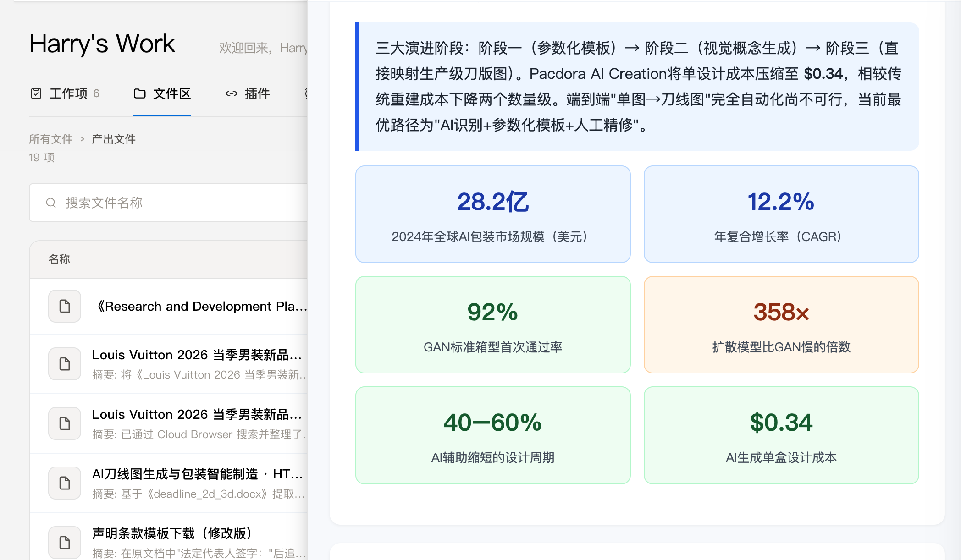Click the 12.2% CAGR card
The height and width of the screenshot is (560, 961).
tap(781, 214)
